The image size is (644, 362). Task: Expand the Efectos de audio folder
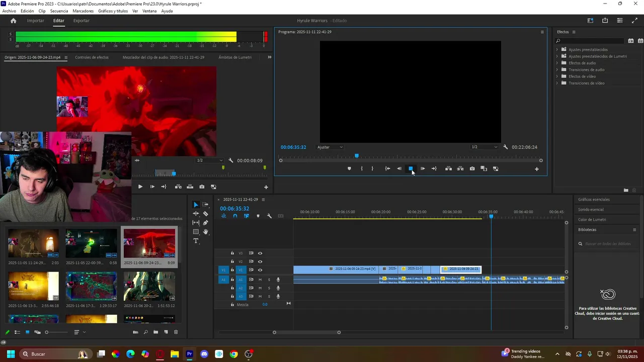pos(557,63)
